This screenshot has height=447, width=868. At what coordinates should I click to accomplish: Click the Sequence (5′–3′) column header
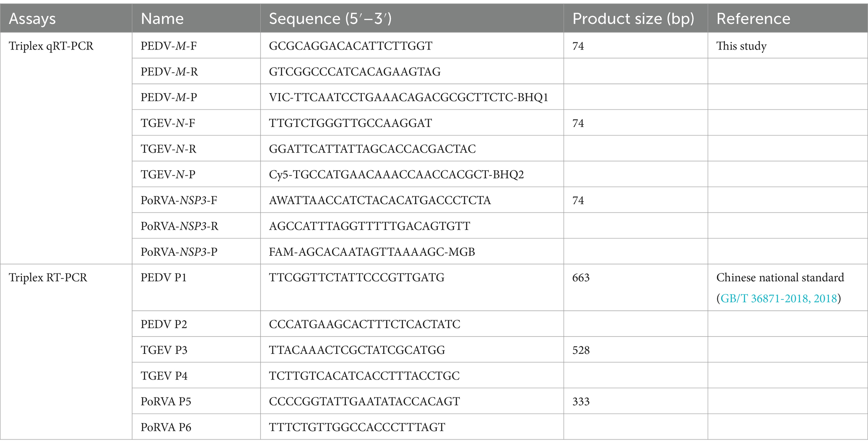click(330, 19)
